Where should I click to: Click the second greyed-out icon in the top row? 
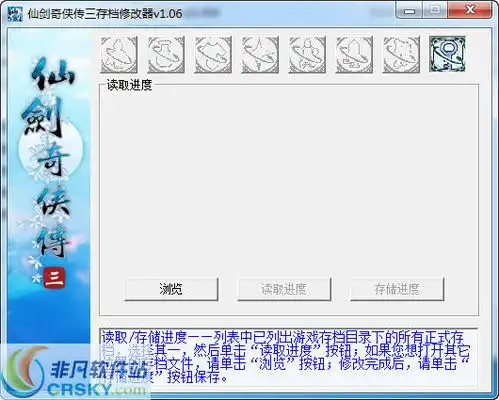(166, 55)
